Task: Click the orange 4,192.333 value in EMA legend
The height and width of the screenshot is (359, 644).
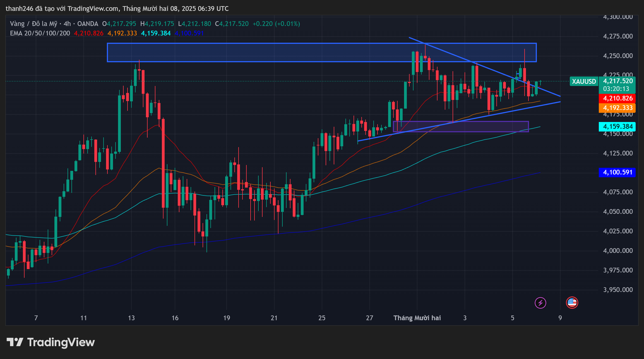Action: point(122,33)
